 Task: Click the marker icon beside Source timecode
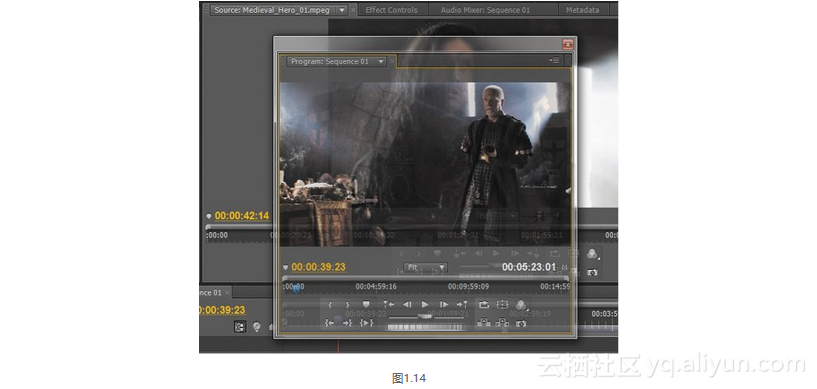pyautogui.click(x=209, y=216)
